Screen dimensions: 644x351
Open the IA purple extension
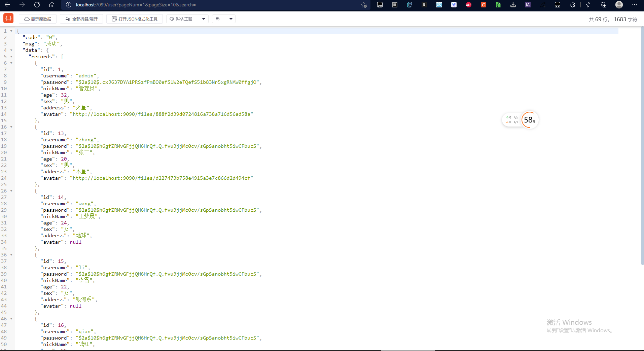[x=528, y=5]
